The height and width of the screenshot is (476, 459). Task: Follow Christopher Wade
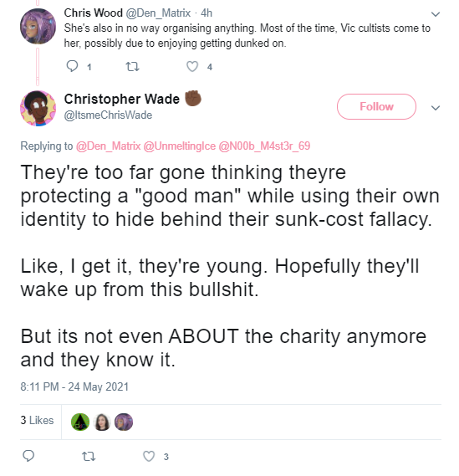(376, 106)
